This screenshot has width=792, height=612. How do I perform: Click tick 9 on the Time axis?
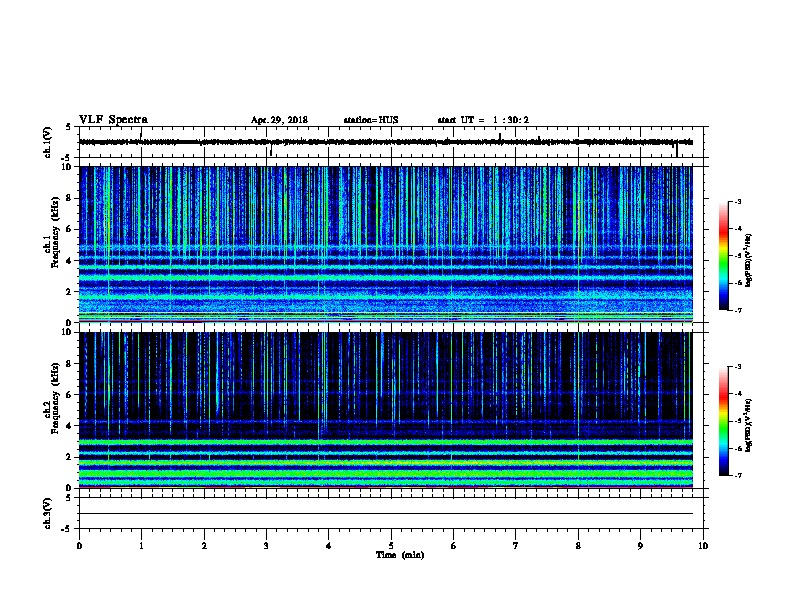coord(640,546)
